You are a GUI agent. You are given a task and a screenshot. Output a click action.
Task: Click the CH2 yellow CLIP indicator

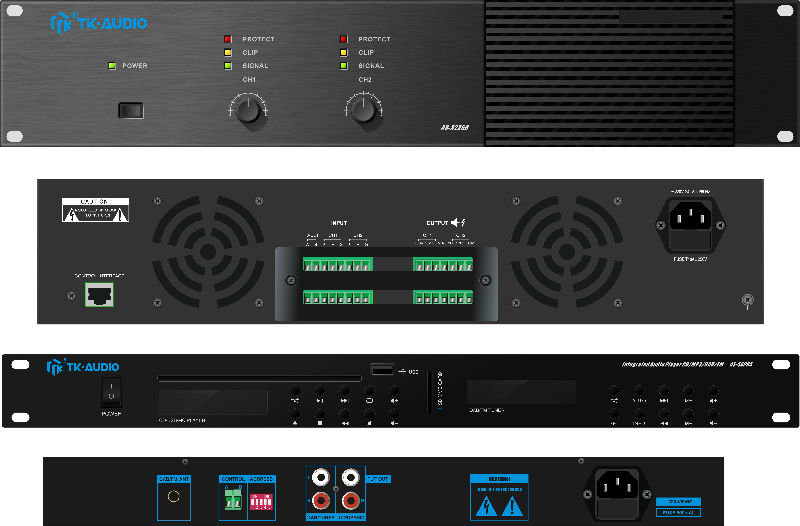[344, 52]
